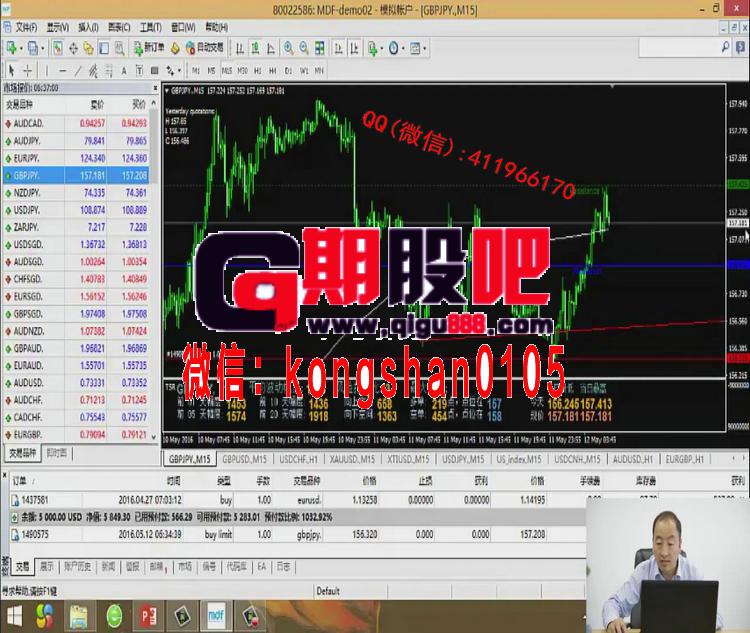The height and width of the screenshot is (633, 750).
Task: Open the 工具(T) menu
Action: pos(151,27)
